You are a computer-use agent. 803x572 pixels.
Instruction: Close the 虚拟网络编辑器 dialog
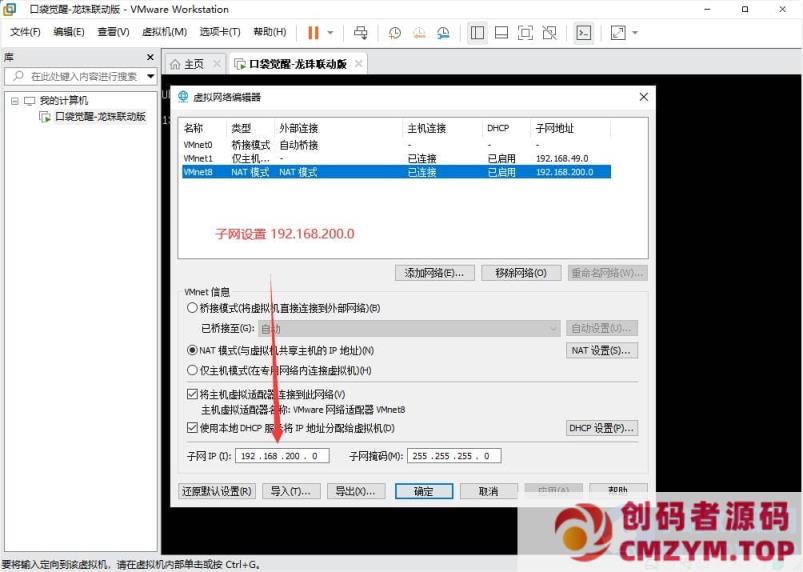coord(644,97)
